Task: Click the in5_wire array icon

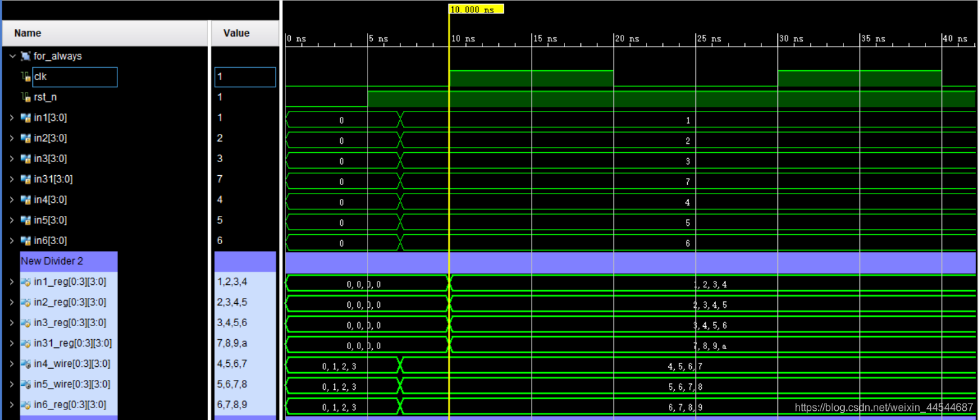Action: click(26, 383)
